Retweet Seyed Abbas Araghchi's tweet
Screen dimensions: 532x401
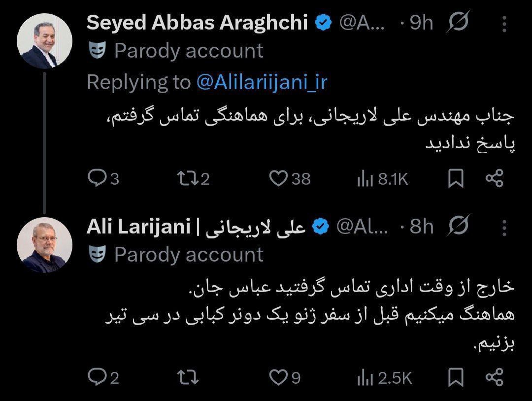pos(188,178)
